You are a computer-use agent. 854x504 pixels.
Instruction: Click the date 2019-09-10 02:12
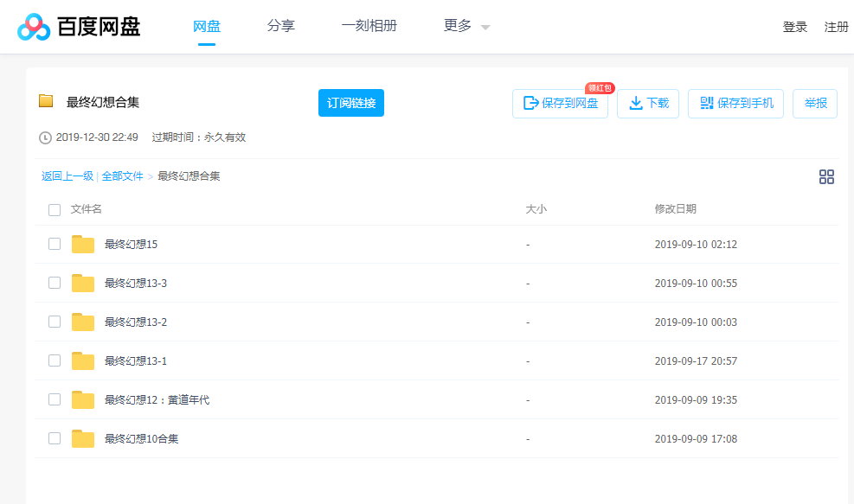(696, 245)
